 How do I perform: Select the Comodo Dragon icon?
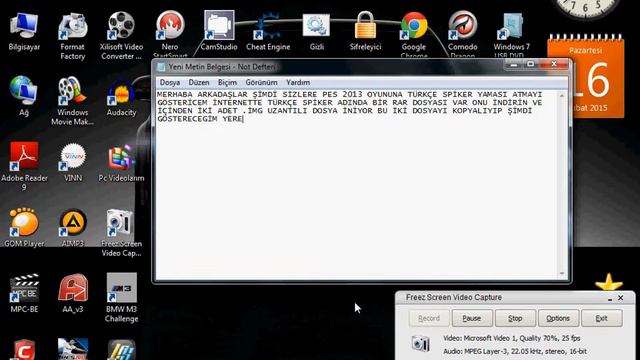click(462, 25)
